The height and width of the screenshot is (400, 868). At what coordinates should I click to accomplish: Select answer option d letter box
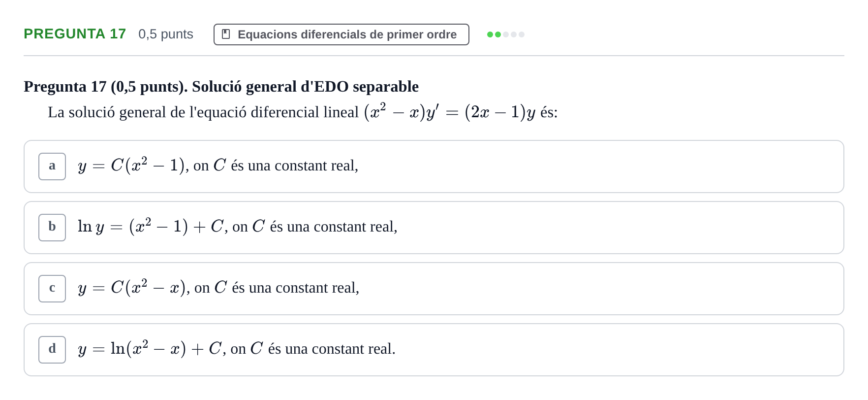(x=52, y=350)
